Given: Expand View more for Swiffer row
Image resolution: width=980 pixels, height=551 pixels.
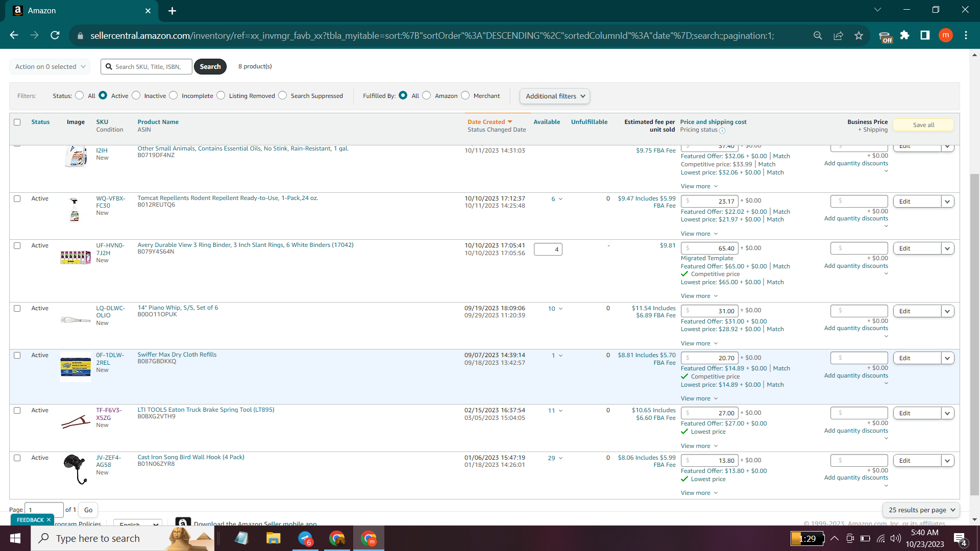Looking at the screenshot, I should [699, 398].
